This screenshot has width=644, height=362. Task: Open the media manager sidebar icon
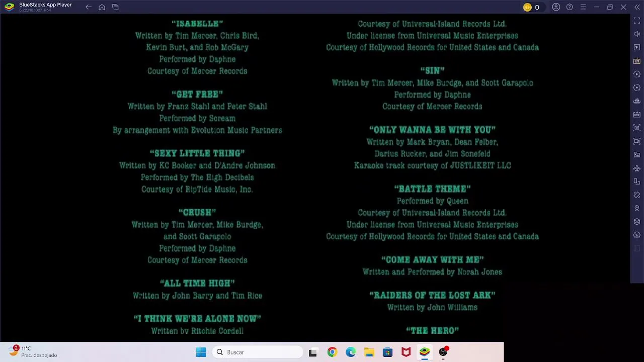pyautogui.click(x=637, y=154)
